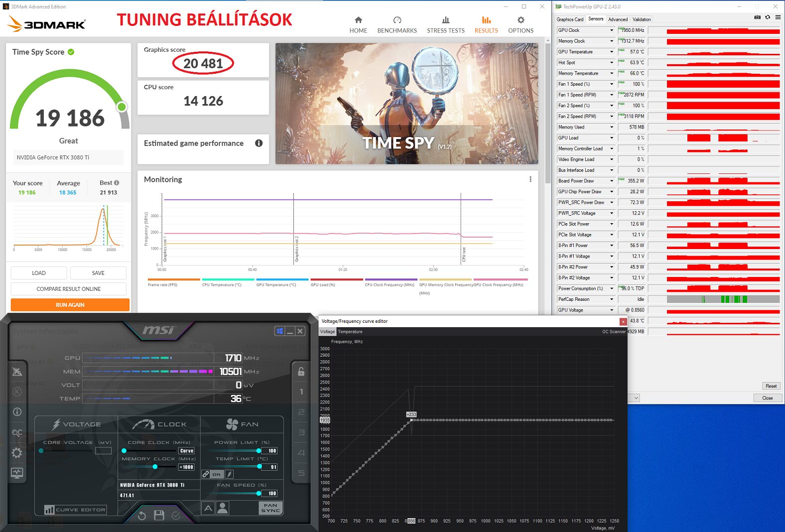The image size is (785, 532).
Task: Toggle the power and temp limit link ON button
Action: coord(212,474)
